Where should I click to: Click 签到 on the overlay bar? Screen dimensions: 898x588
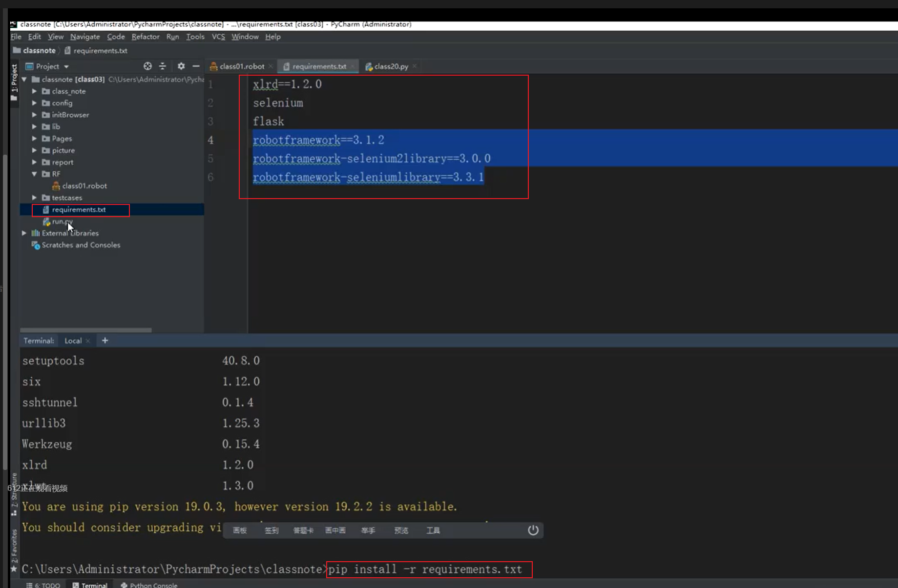[271, 530]
